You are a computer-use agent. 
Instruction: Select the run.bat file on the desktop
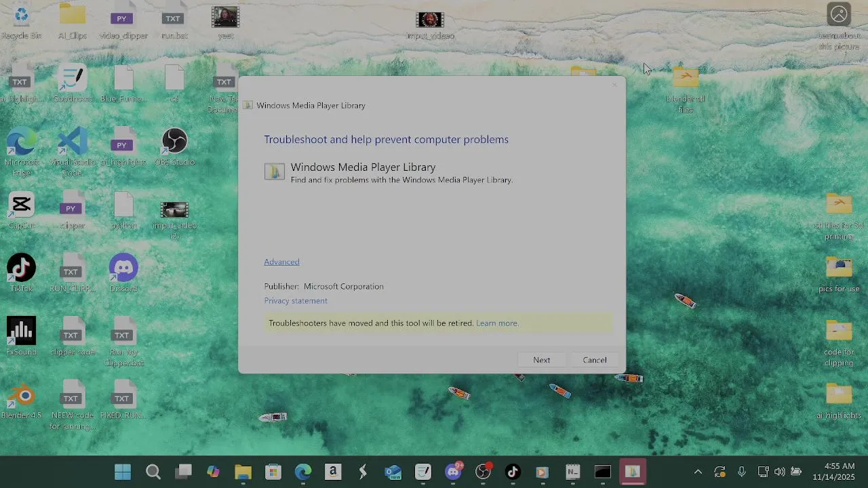[174, 22]
